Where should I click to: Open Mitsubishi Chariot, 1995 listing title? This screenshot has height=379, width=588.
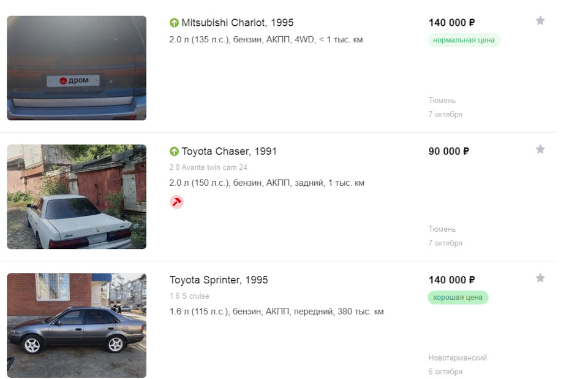coord(238,23)
